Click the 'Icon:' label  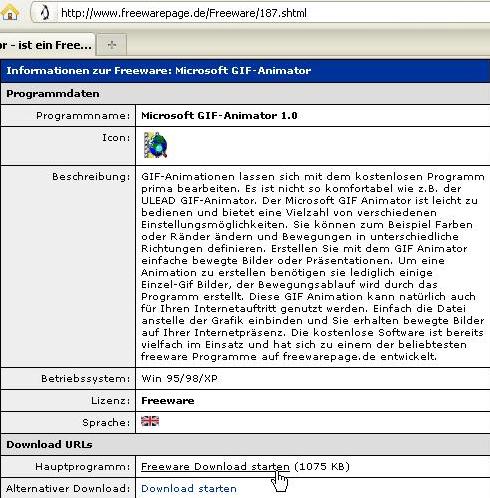click(x=116, y=138)
